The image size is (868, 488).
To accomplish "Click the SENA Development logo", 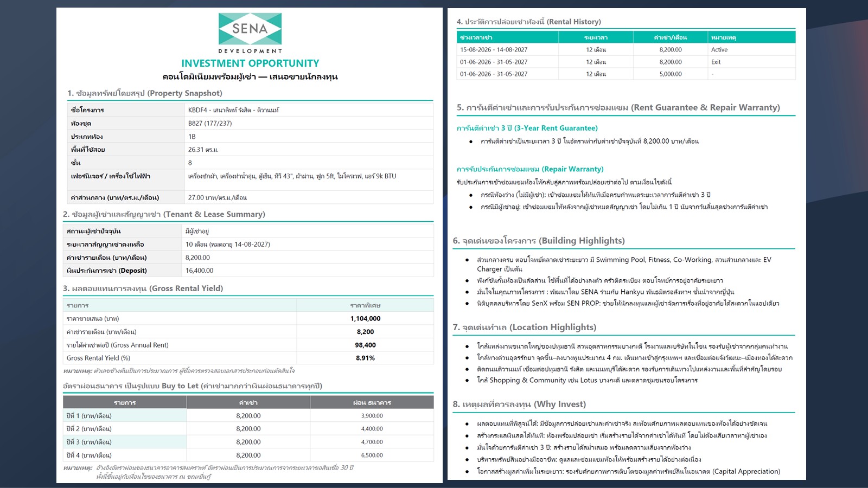I will pos(250,33).
